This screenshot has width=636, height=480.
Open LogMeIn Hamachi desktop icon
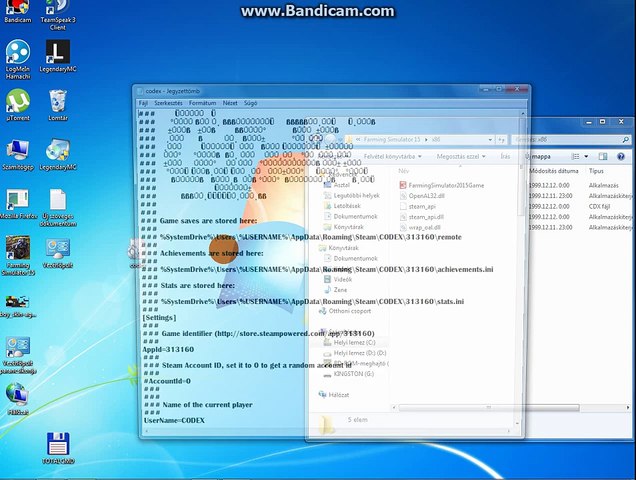(x=18, y=60)
